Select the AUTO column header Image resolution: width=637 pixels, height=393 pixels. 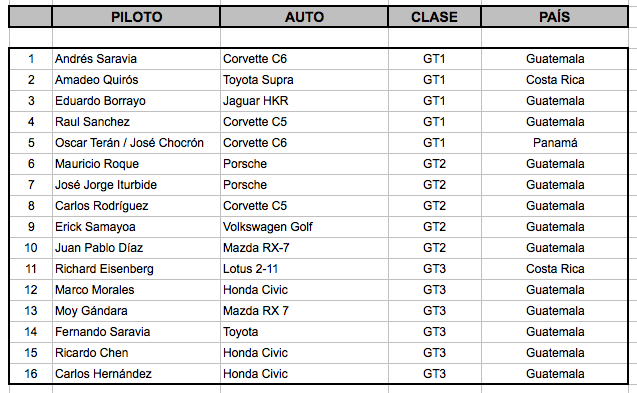point(304,17)
